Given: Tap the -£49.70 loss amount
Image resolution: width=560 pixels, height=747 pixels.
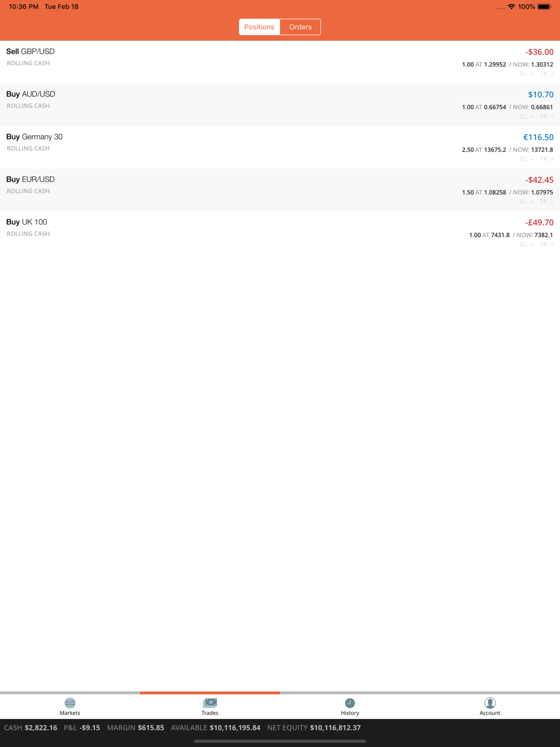Looking at the screenshot, I should 539,222.
